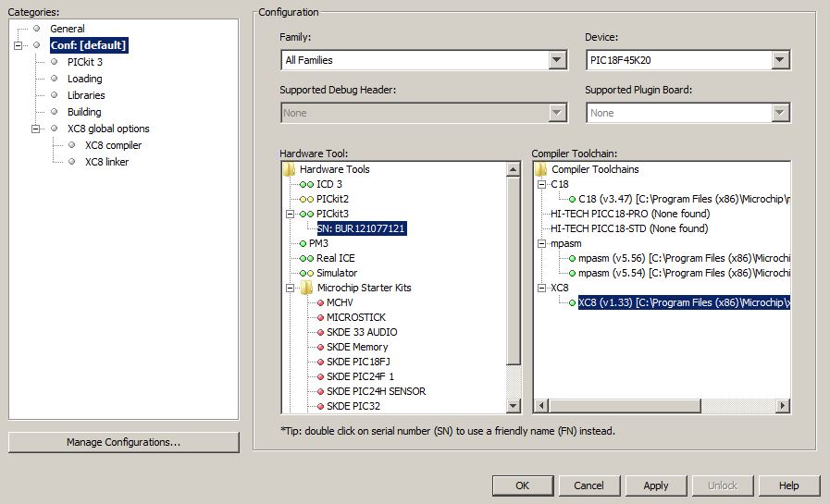Click SKDE PIC32 red indicator
The width and height of the screenshot is (830, 504).
(320, 407)
